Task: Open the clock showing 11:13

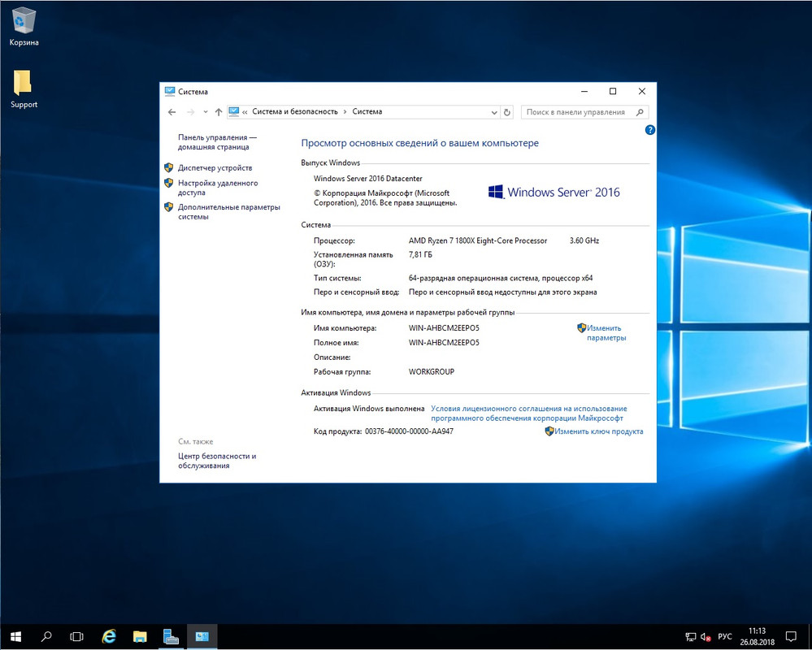Action: (757, 636)
